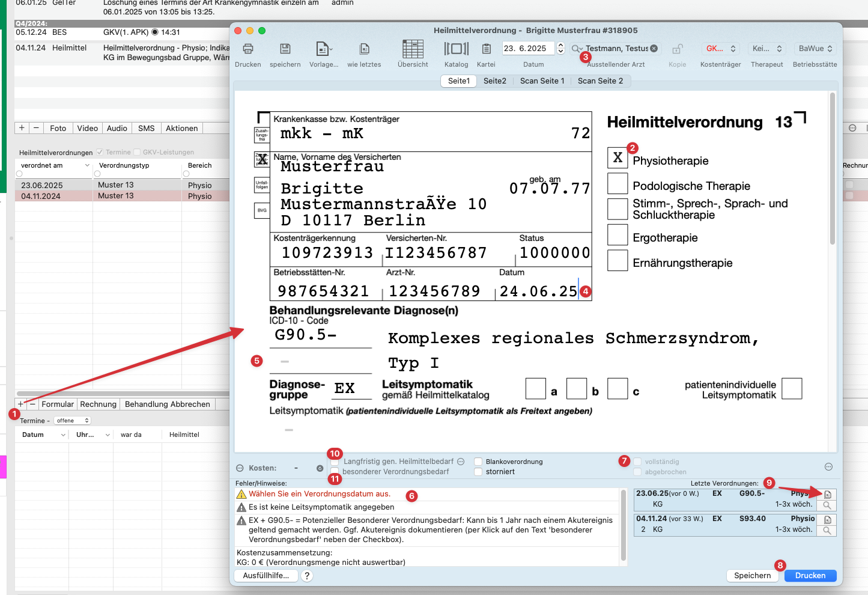Click the minus button next to Formular
The width and height of the screenshot is (868, 595).
point(32,404)
